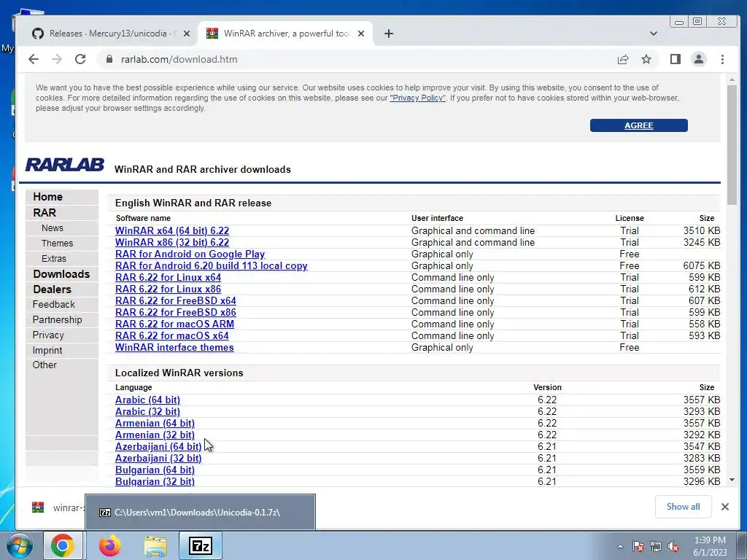Switch to 7-Zip taskbar window
747x560 pixels.
point(201,545)
